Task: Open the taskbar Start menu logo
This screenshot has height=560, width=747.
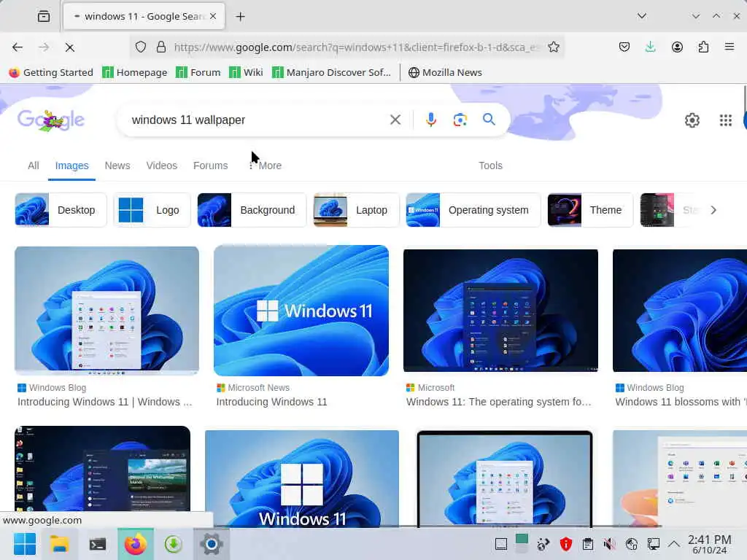Action: [x=24, y=544]
